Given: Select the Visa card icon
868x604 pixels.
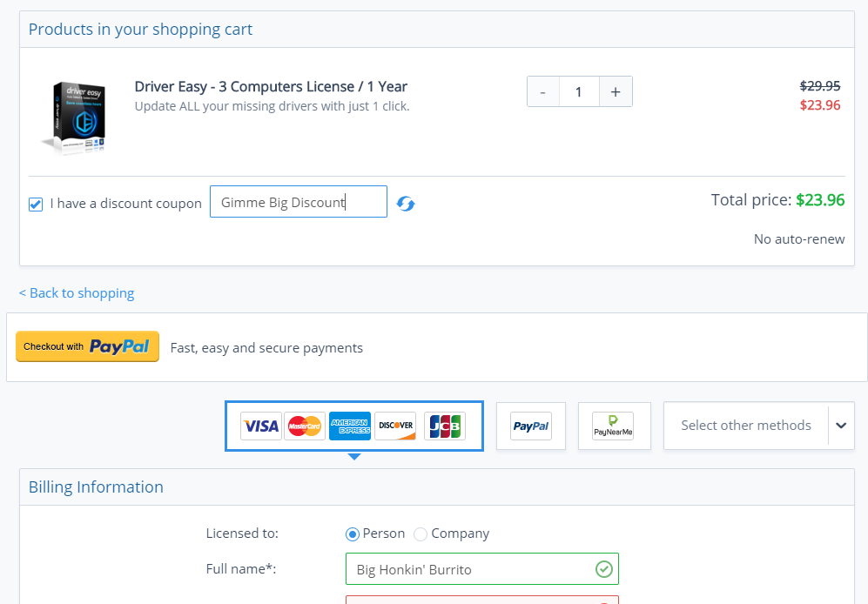Looking at the screenshot, I should click(261, 426).
